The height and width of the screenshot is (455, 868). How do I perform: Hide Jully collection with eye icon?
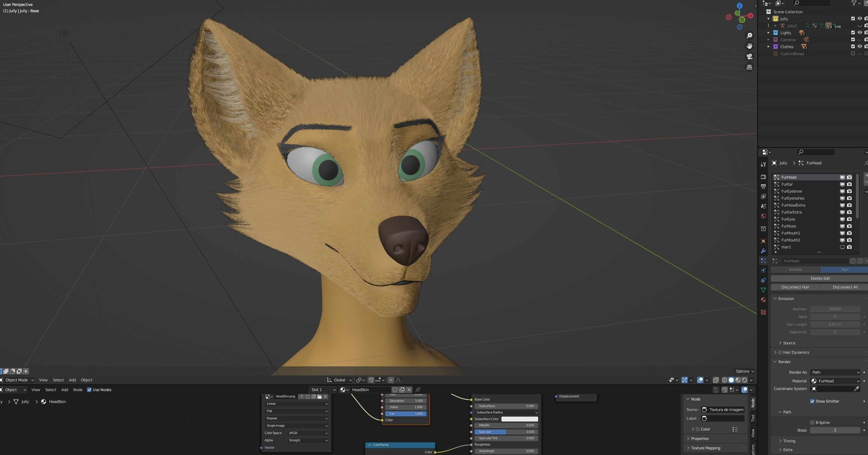(860, 18)
